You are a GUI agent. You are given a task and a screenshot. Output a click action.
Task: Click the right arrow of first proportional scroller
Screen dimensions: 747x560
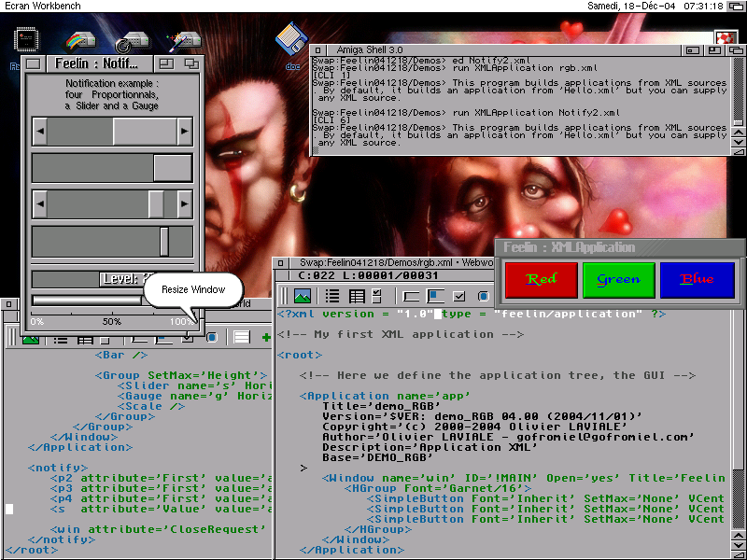184,131
